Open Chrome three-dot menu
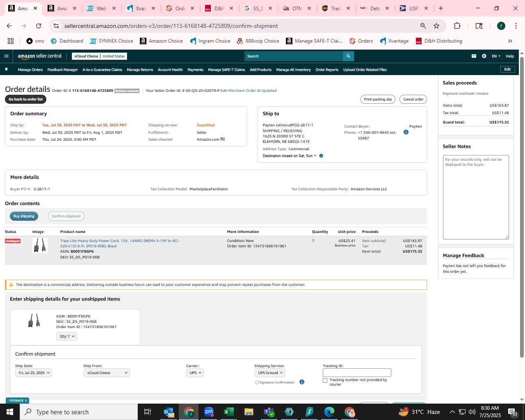The width and height of the screenshot is (525, 420). [516, 26]
